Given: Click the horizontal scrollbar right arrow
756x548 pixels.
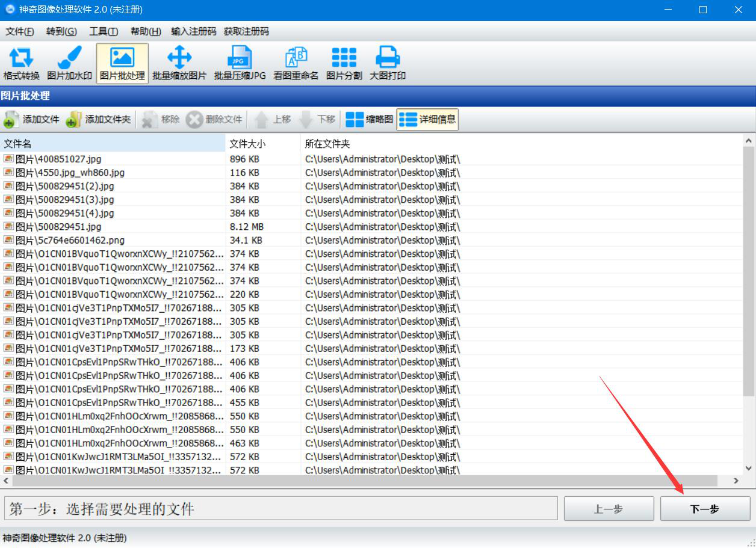Looking at the screenshot, I should click(x=736, y=481).
